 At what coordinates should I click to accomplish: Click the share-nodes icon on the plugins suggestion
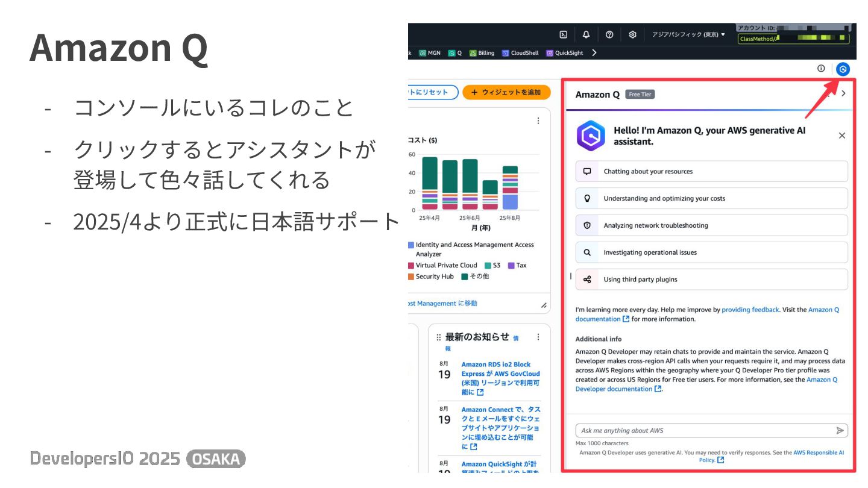coord(587,280)
